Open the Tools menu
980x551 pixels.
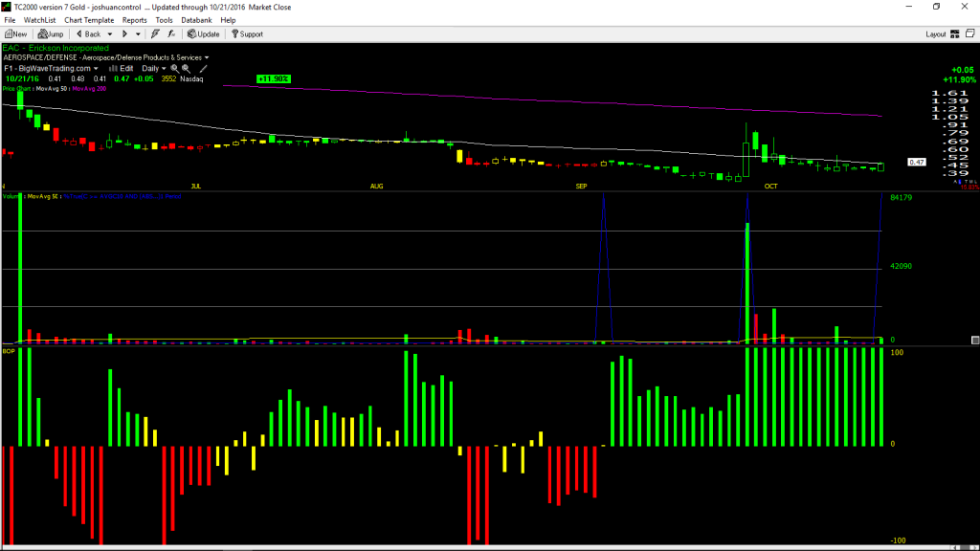coord(164,20)
